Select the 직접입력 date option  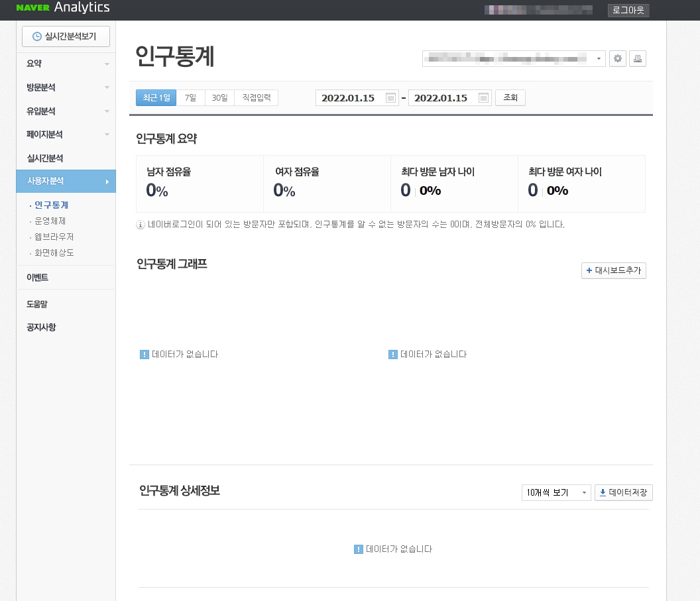click(x=256, y=97)
